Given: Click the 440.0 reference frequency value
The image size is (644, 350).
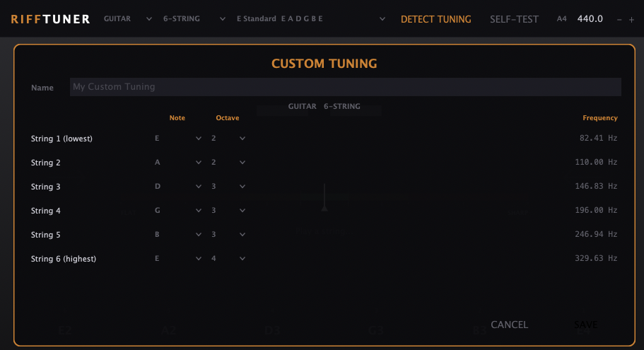Looking at the screenshot, I should 590,19.
